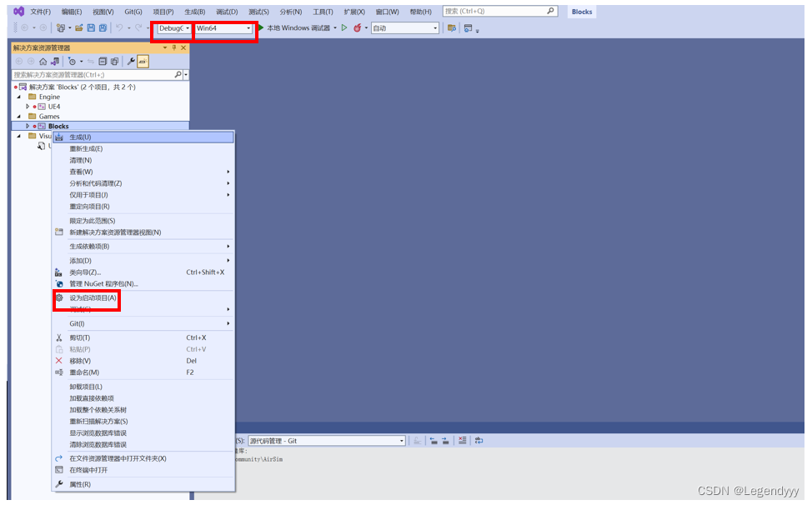Click the go to next message icon in output
Image resolution: width=812 pixels, height=505 pixels.
(x=445, y=440)
